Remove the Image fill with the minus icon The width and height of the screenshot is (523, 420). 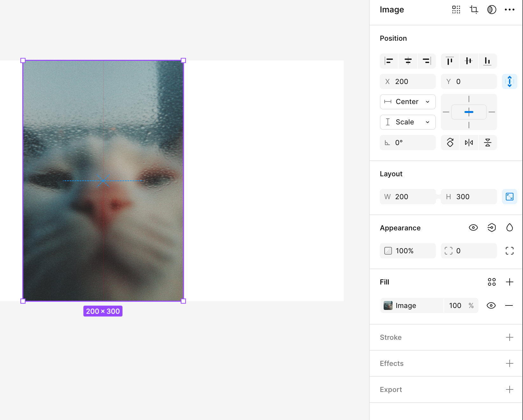[509, 305]
